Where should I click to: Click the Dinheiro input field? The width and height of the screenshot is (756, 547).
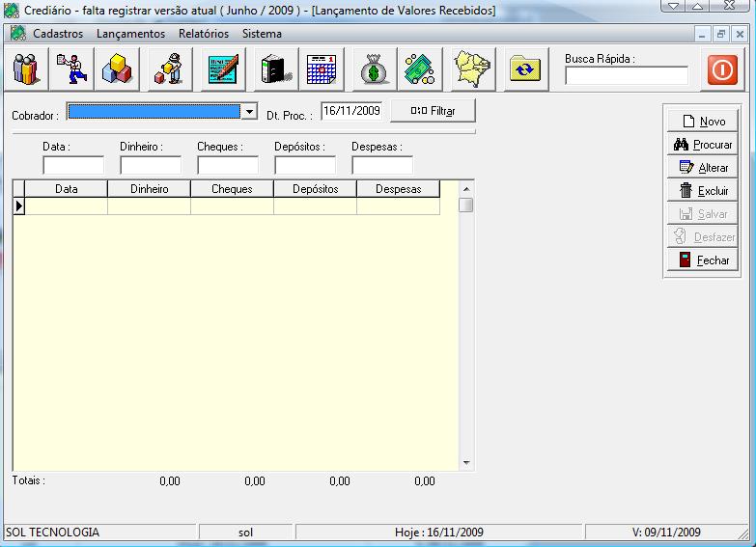pos(151,165)
